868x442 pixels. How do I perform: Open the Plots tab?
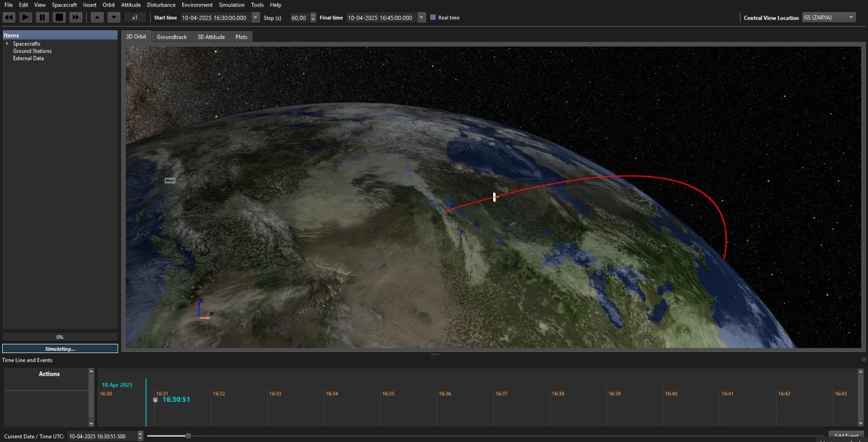point(241,37)
